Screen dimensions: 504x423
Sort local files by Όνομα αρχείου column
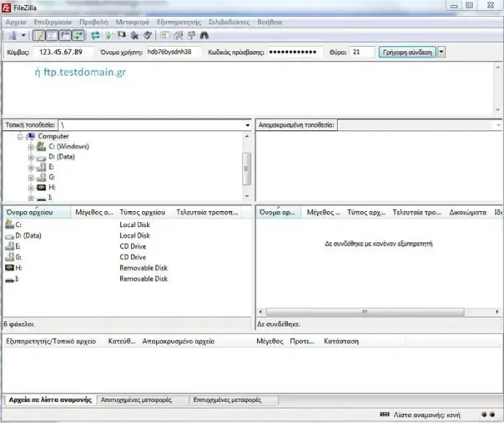[x=37, y=213]
